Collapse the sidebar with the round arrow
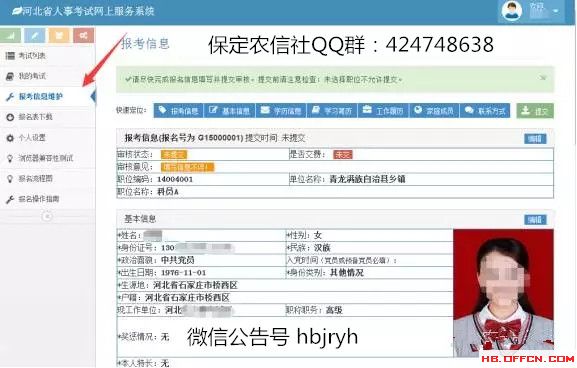 point(47,216)
